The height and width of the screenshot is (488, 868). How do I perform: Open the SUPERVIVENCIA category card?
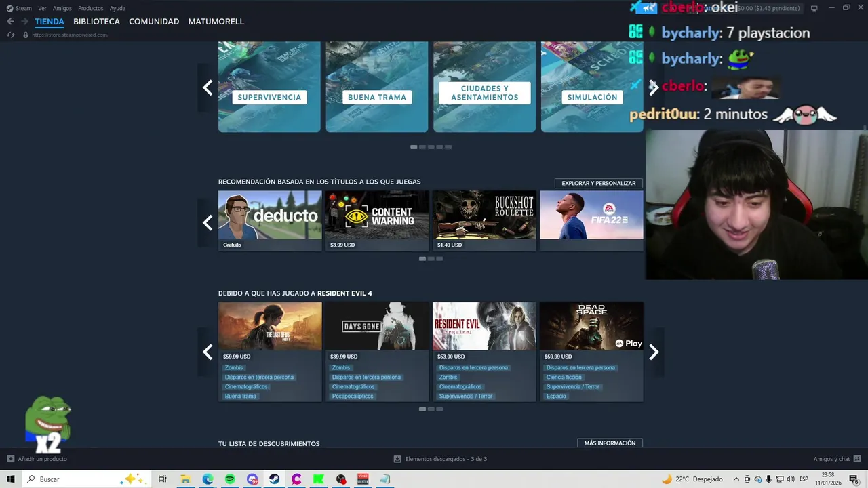pyautogui.click(x=269, y=87)
